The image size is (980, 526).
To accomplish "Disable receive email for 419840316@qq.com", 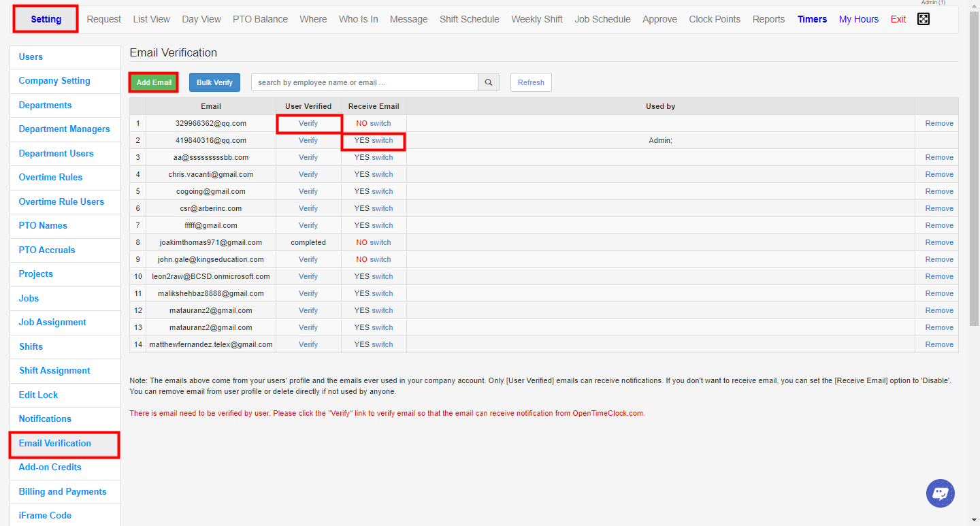I will tap(382, 140).
